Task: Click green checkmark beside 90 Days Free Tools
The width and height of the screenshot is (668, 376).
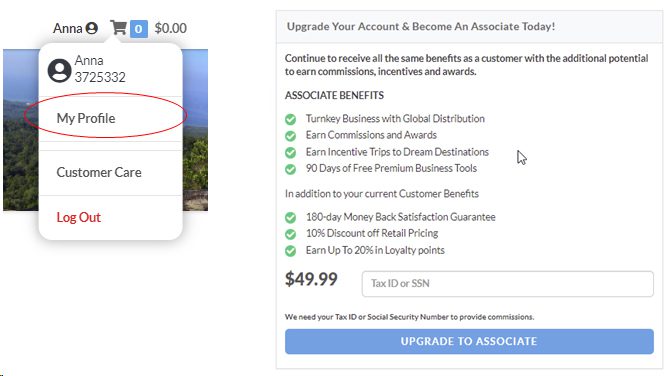Action: pos(291,169)
